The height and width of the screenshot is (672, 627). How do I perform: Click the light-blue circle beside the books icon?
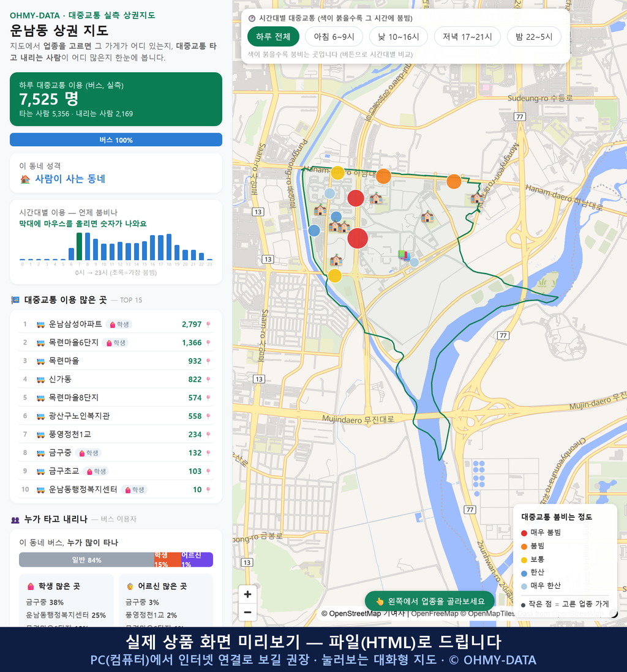pos(415,263)
